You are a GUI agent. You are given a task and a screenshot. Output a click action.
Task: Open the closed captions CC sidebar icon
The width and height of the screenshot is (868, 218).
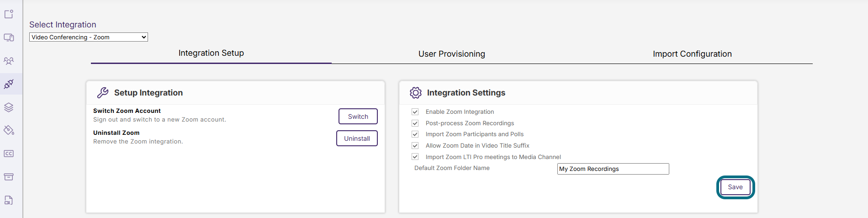9,154
